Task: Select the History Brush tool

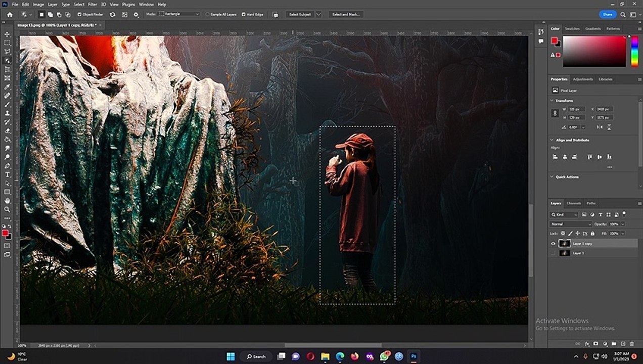Action: pos(7,122)
